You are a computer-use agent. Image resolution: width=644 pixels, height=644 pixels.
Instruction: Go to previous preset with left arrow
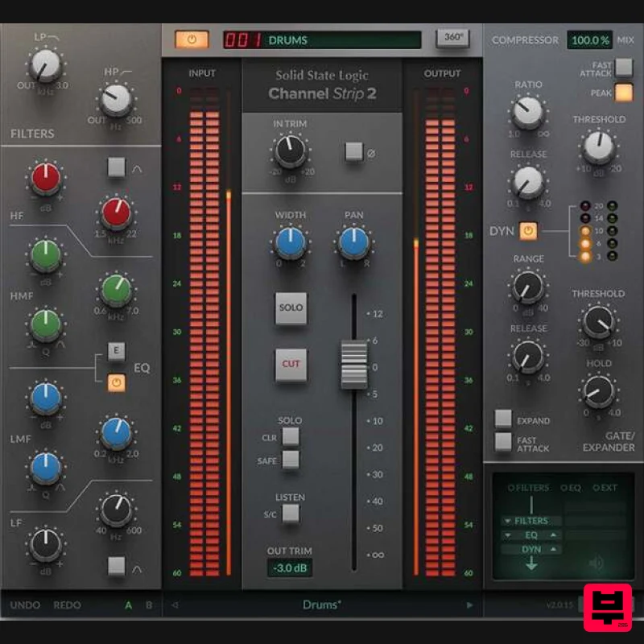click(x=175, y=605)
